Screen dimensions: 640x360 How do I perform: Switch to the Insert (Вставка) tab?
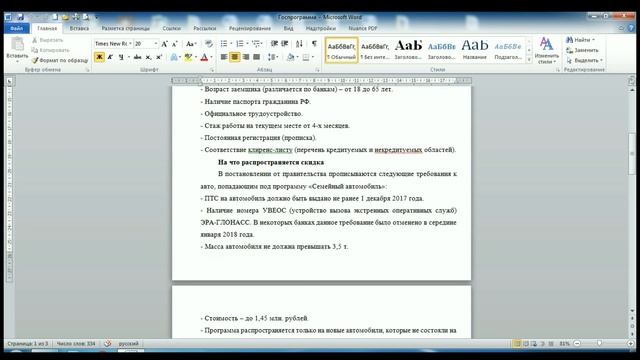click(79, 28)
